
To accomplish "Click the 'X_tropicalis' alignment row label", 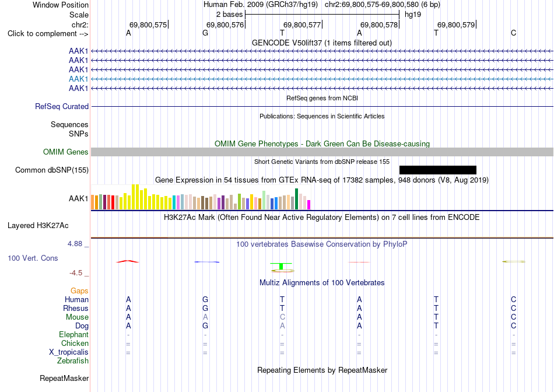I will click(69, 352).
